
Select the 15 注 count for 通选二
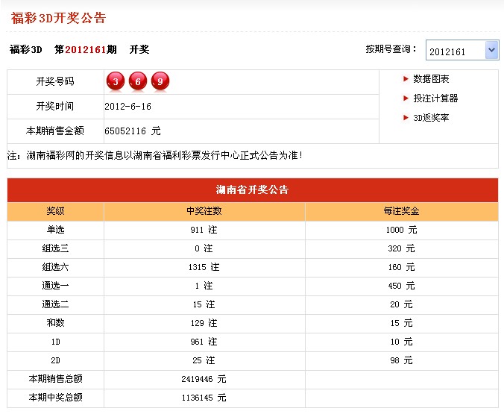tap(204, 304)
